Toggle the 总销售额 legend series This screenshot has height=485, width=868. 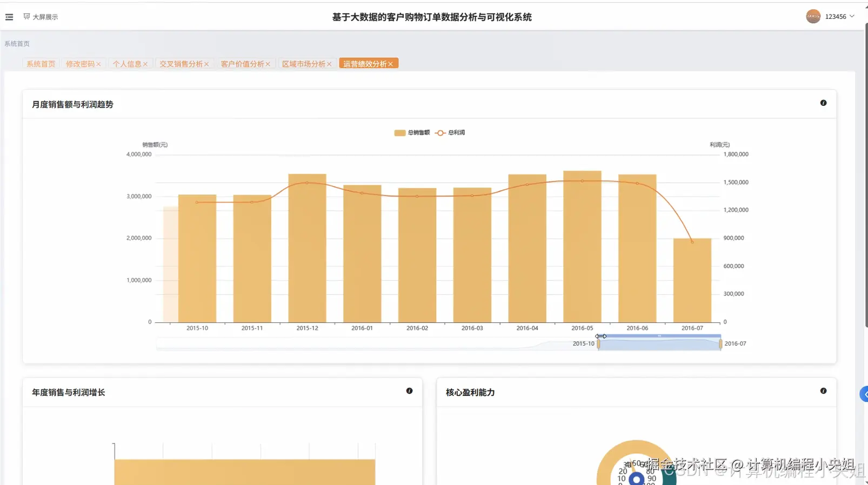tap(412, 133)
